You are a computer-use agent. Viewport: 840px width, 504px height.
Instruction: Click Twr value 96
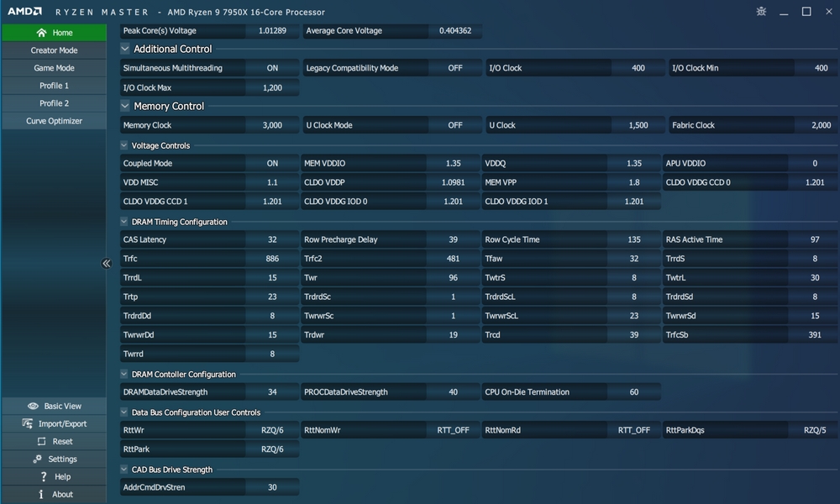[x=453, y=278]
